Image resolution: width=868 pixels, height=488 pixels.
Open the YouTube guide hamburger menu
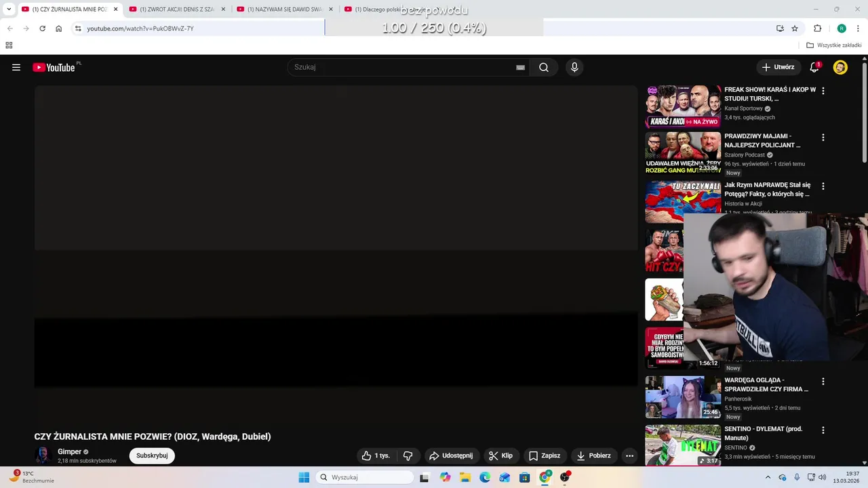[16, 67]
